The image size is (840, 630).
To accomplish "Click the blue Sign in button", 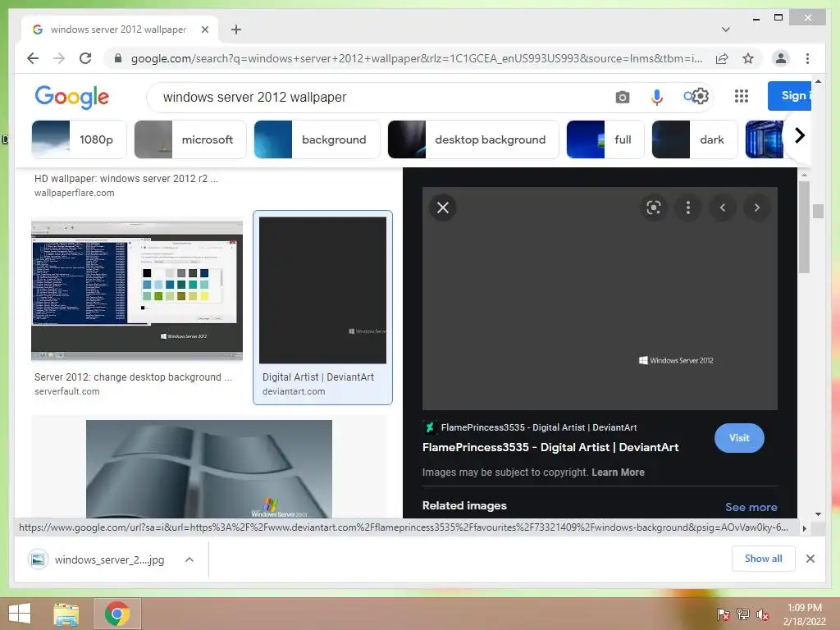I will point(790,96).
